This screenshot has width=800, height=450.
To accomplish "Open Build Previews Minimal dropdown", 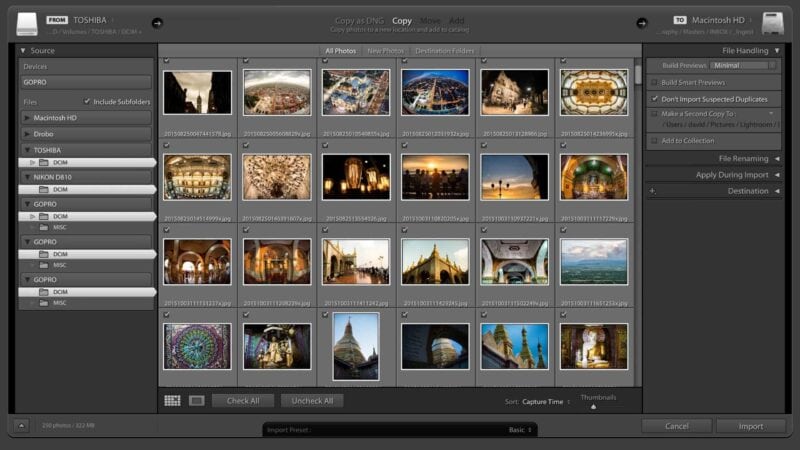I will [744, 65].
